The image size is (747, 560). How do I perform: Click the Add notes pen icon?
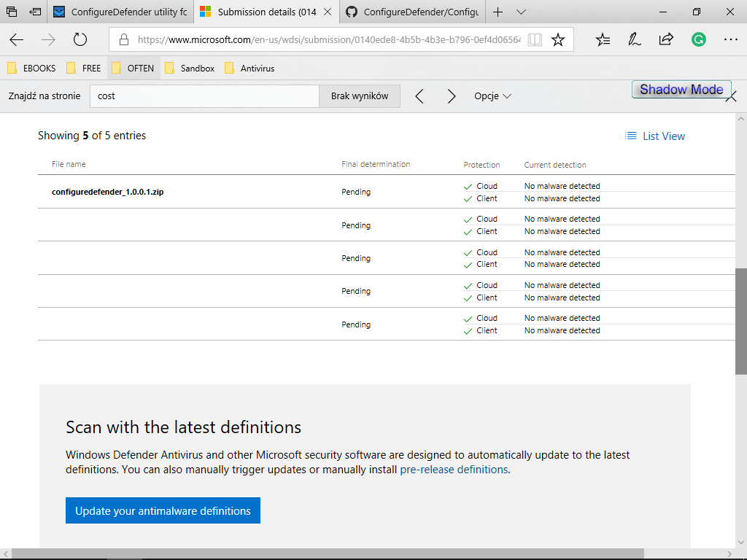pyautogui.click(x=635, y=40)
